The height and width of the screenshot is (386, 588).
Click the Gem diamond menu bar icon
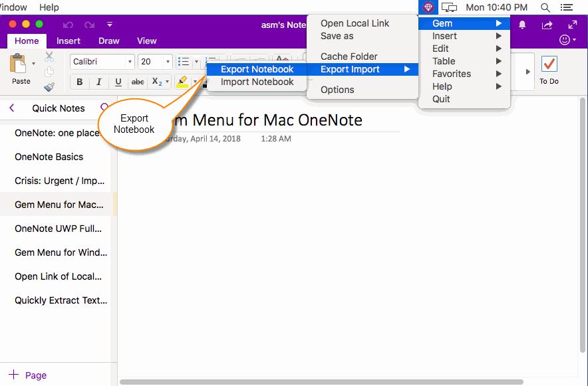[428, 7]
